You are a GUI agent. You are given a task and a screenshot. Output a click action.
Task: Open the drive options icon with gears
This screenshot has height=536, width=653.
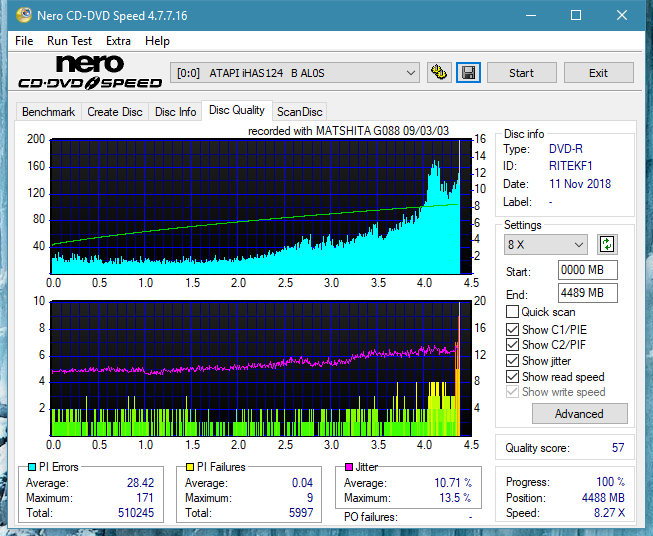coord(439,73)
